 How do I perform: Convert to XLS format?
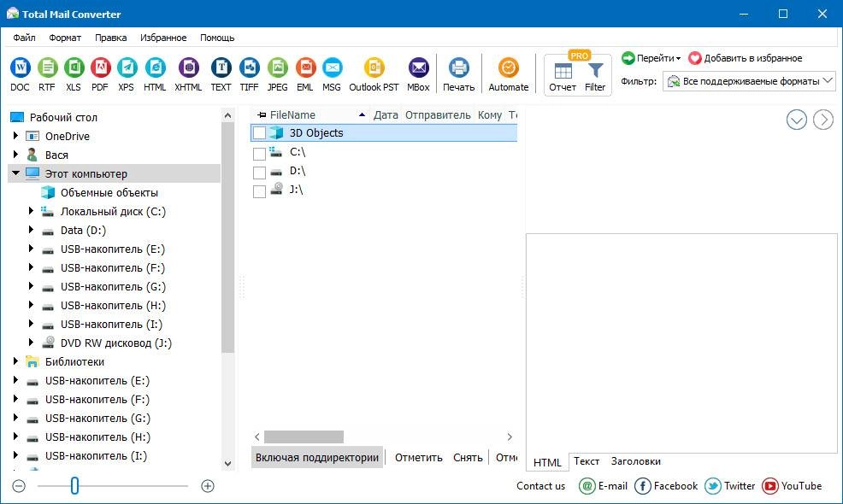[x=74, y=74]
